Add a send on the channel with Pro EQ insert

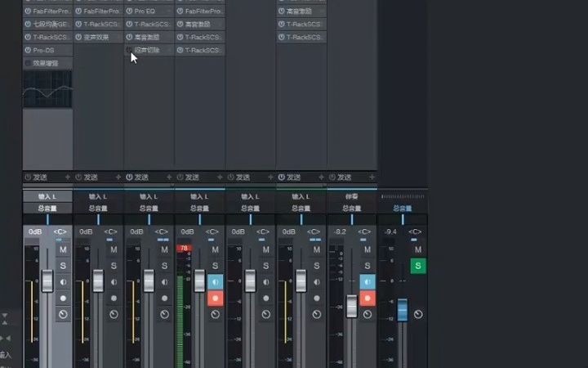pos(169,177)
